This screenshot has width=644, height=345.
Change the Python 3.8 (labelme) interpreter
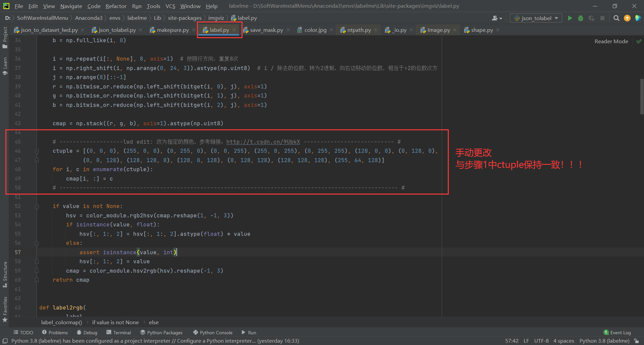(x=604, y=341)
